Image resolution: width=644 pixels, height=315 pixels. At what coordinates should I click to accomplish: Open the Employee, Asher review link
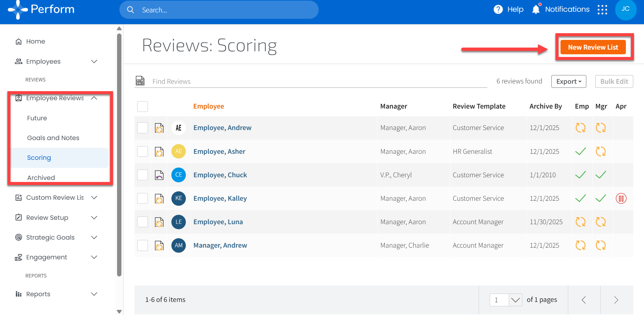219,151
